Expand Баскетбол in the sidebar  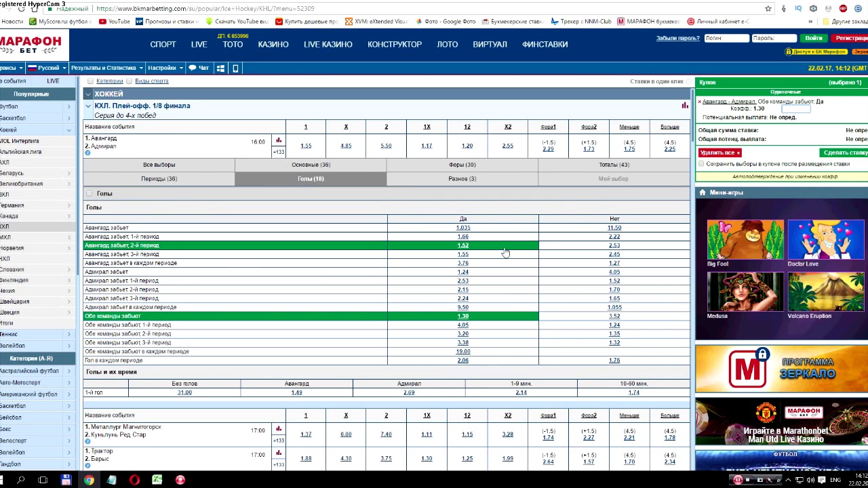pos(68,118)
